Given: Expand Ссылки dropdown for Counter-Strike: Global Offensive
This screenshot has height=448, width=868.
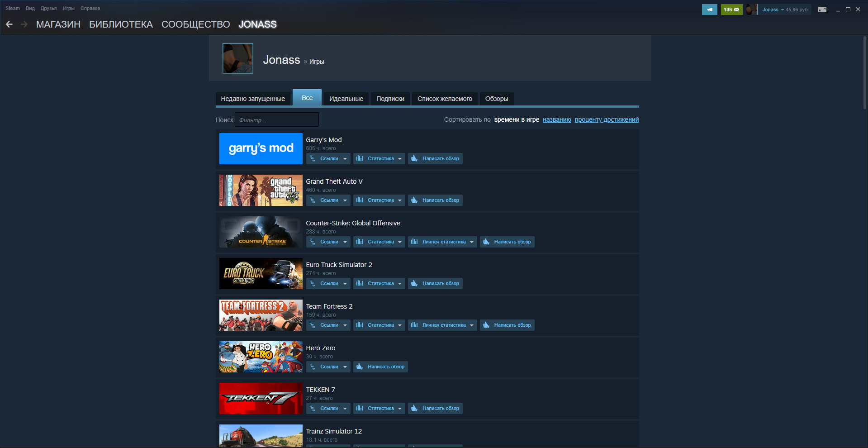Looking at the screenshot, I should pyautogui.click(x=328, y=242).
